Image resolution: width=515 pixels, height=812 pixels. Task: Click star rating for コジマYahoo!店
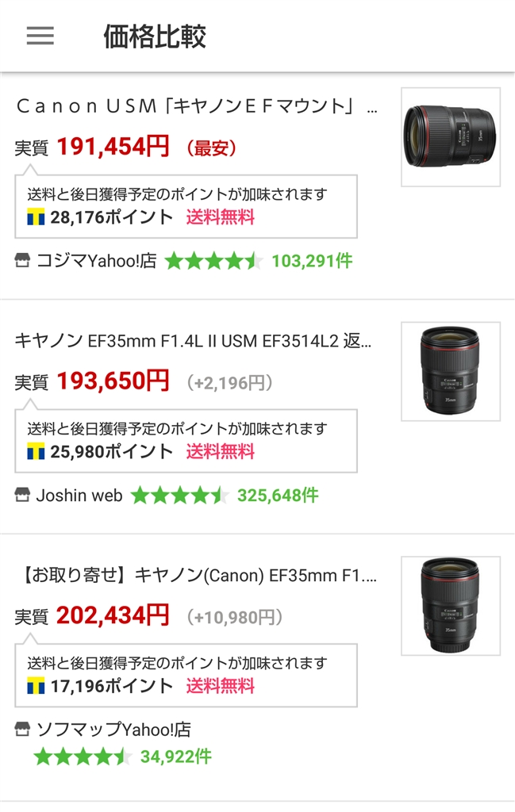point(213,261)
